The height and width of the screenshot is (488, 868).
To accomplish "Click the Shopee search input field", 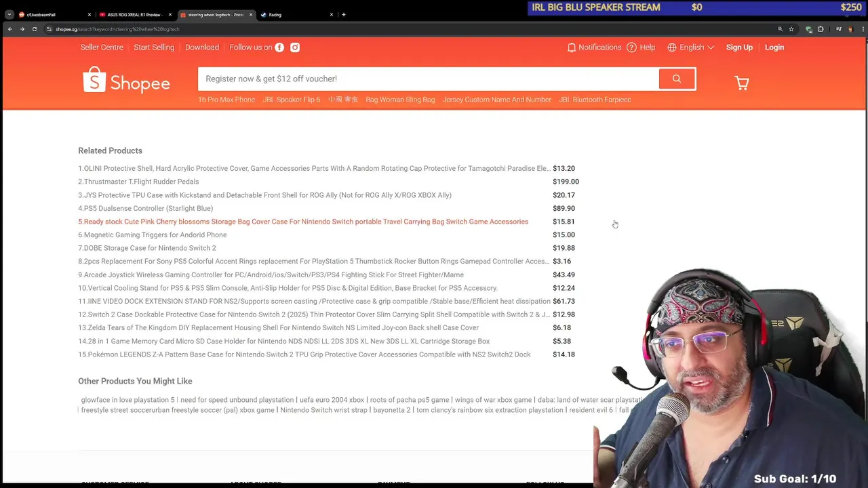I will coord(428,79).
